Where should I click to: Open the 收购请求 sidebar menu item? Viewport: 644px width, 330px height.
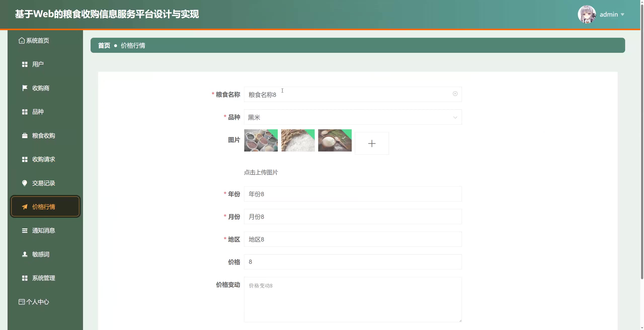44,159
